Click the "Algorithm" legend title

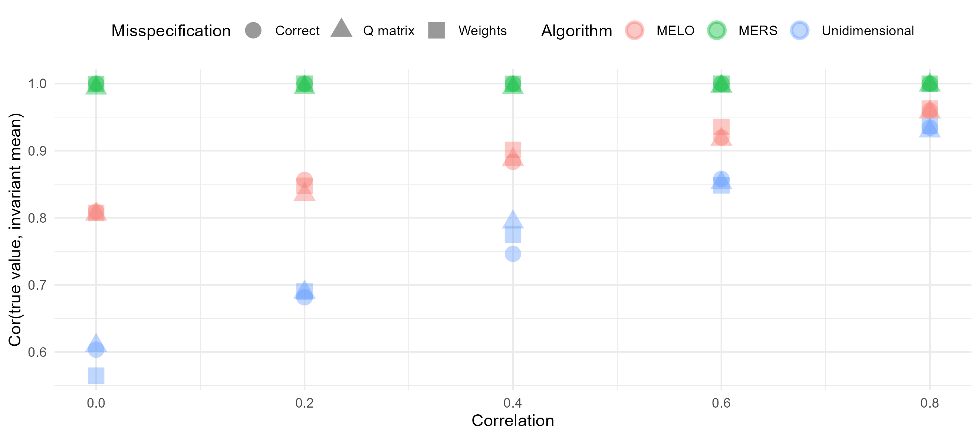coord(576,31)
